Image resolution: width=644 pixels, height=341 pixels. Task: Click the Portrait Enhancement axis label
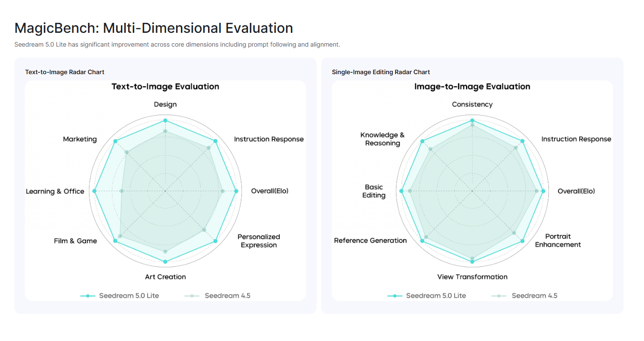click(558, 241)
